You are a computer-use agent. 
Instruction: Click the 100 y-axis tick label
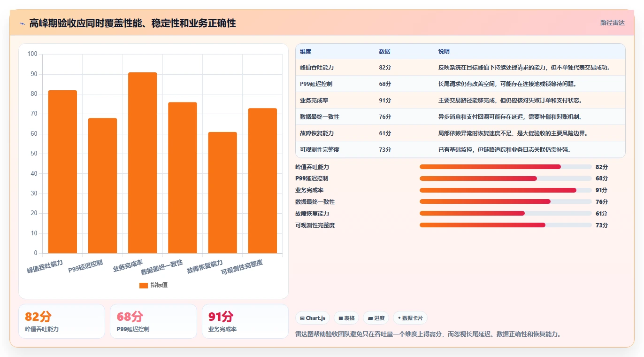pos(32,54)
